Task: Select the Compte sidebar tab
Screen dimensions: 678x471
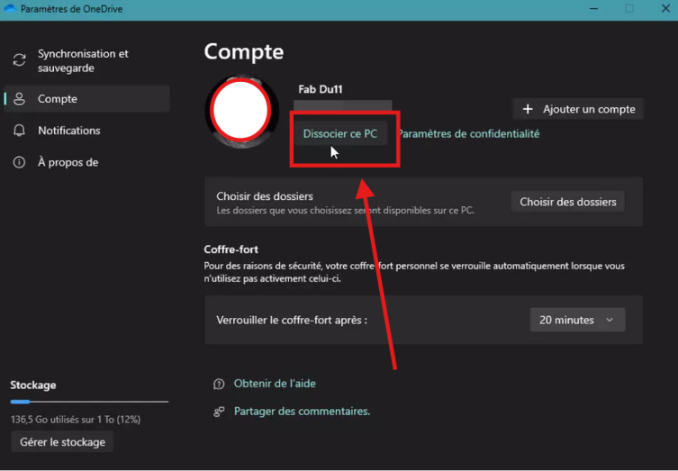Action: click(x=86, y=99)
